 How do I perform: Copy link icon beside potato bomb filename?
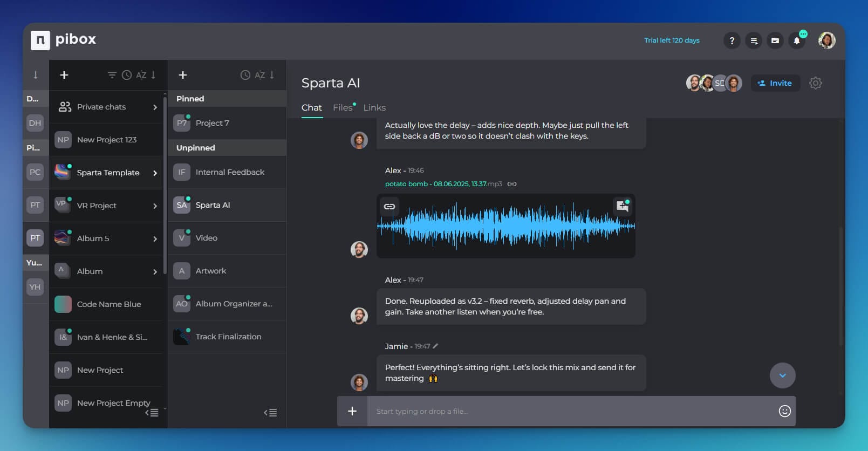pyautogui.click(x=512, y=184)
